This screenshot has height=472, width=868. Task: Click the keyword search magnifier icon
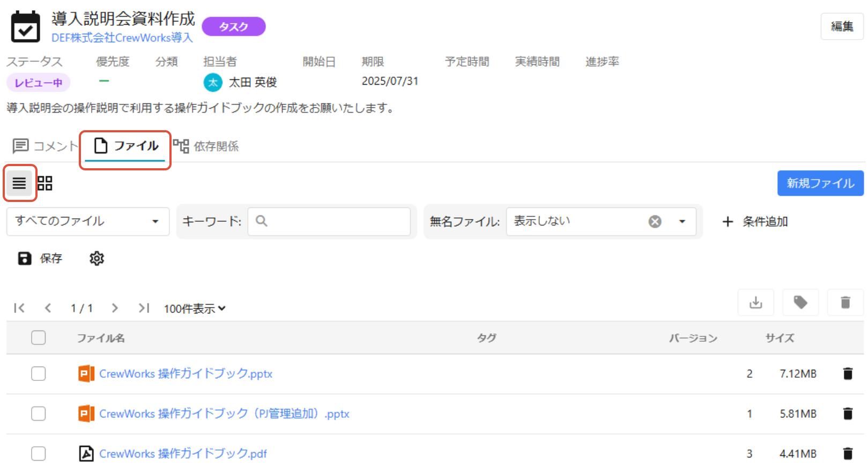click(x=262, y=221)
